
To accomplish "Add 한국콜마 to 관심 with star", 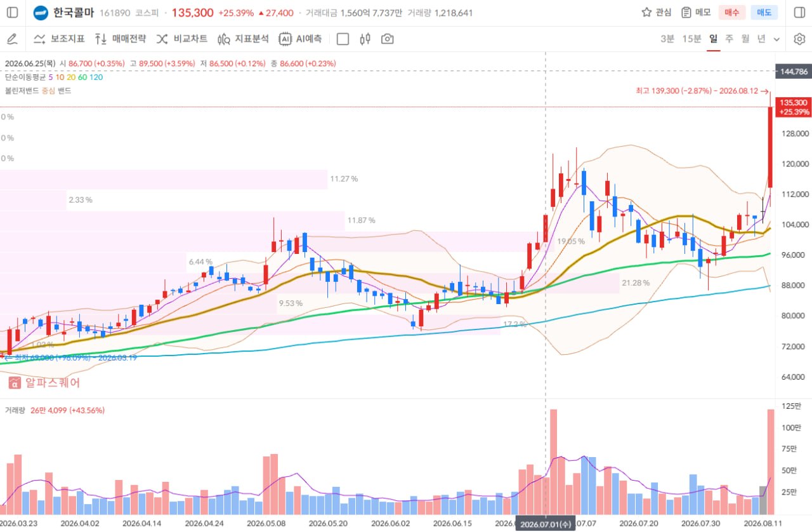I will point(657,13).
